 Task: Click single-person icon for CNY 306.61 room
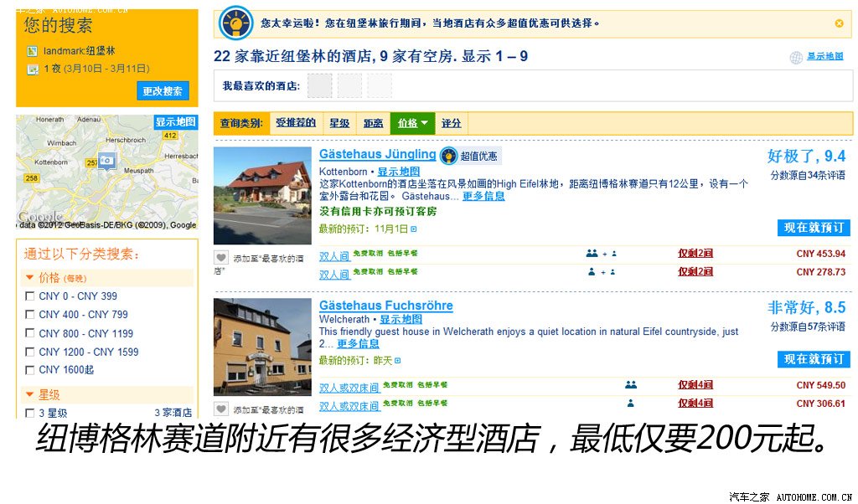coord(630,404)
